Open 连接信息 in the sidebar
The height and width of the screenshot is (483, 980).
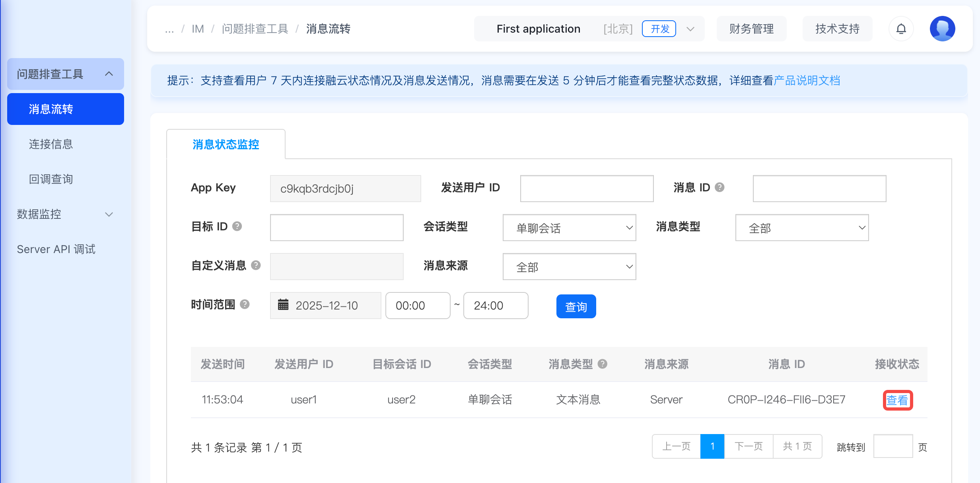51,144
